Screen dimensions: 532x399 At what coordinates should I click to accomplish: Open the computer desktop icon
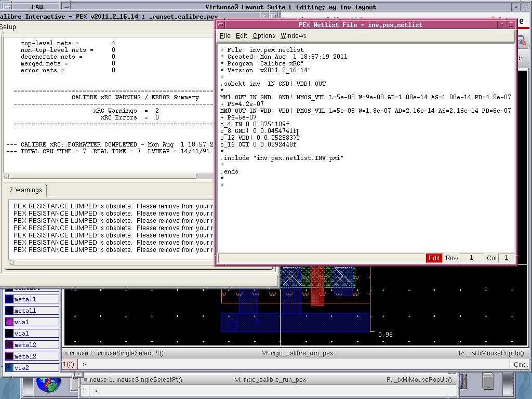coord(488,381)
